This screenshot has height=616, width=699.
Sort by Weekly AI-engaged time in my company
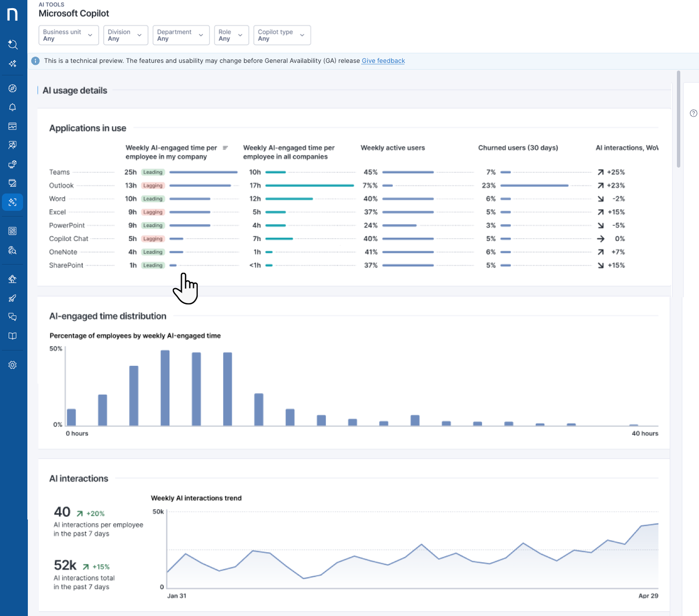(x=225, y=148)
